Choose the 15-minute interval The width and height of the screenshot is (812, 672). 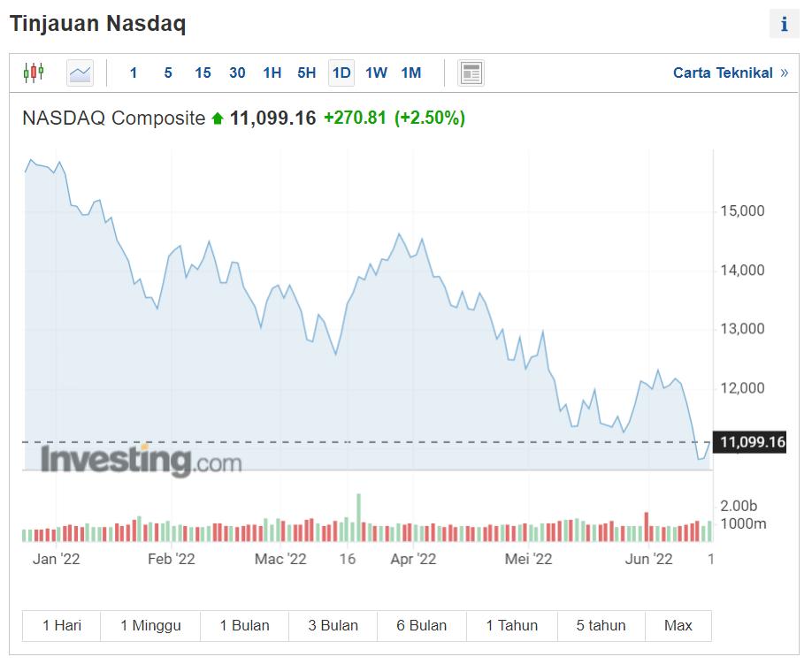click(x=203, y=73)
